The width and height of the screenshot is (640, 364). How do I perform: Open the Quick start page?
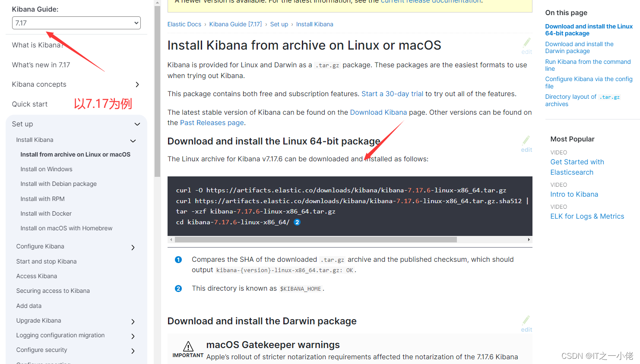(30, 104)
